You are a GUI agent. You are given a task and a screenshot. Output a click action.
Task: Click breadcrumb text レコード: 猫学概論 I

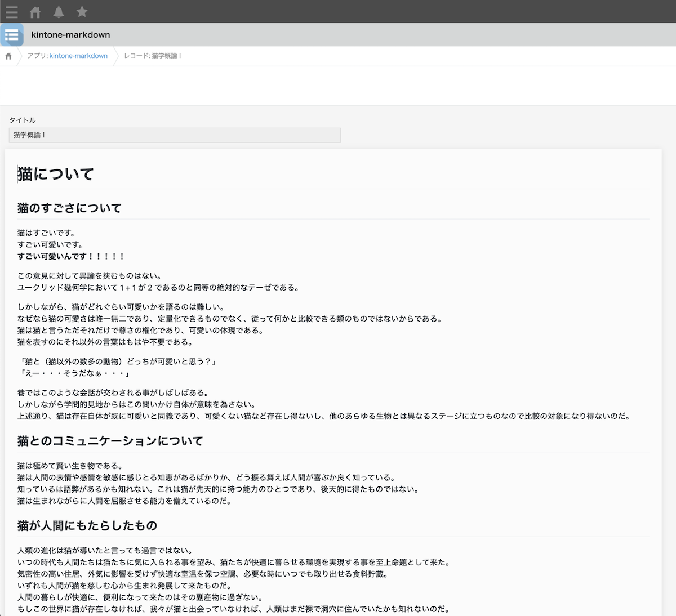(x=152, y=56)
